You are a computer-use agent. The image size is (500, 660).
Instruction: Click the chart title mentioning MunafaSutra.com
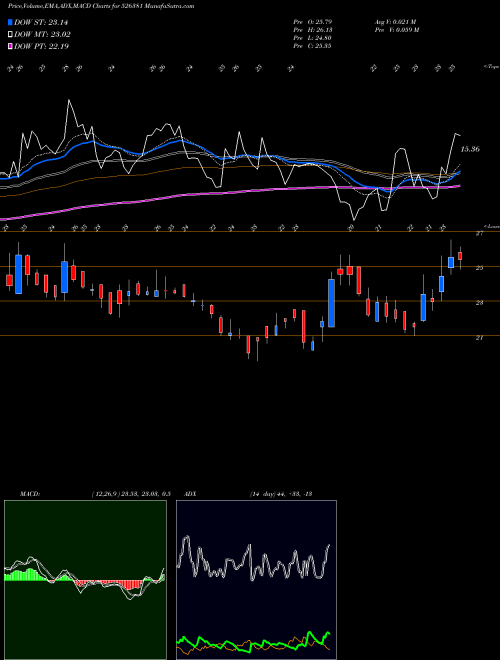[x=101, y=6]
